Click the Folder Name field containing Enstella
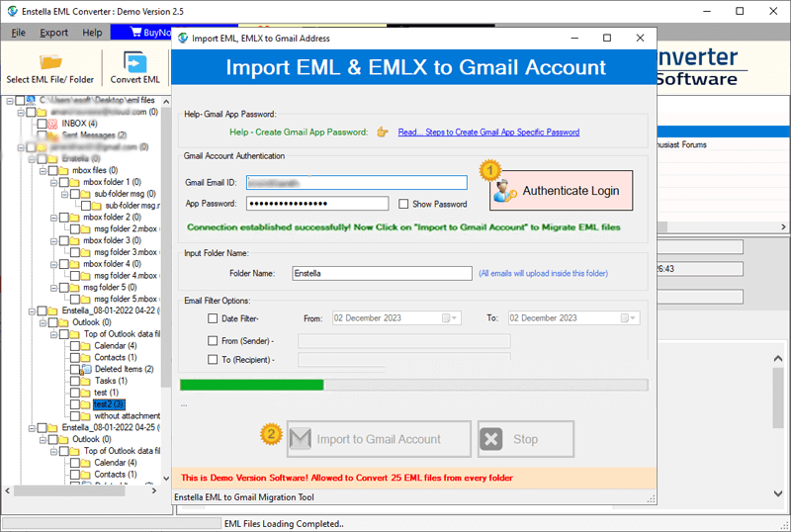Image resolution: width=791 pixels, height=532 pixels. pyautogui.click(x=382, y=273)
